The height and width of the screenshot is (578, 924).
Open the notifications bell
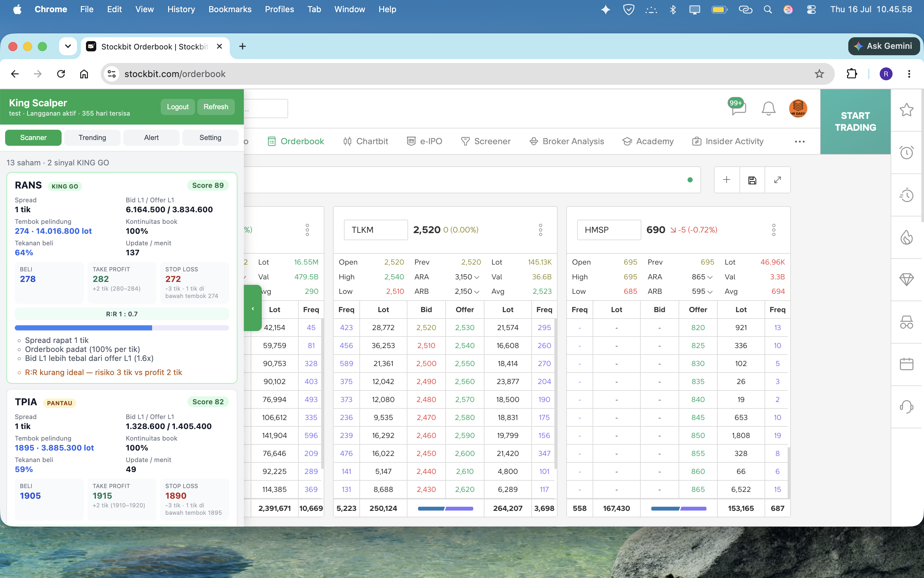click(x=768, y=108)
